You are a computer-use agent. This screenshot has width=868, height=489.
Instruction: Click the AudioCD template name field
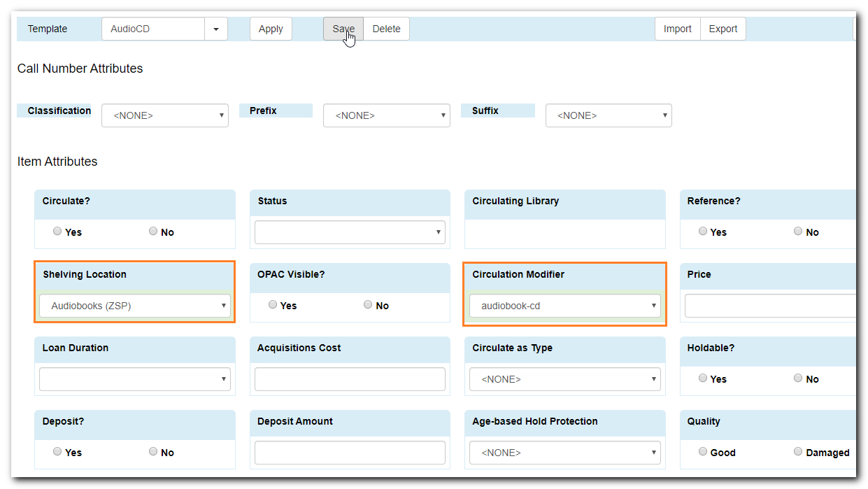pyautogui.click(x=153, y=29)
